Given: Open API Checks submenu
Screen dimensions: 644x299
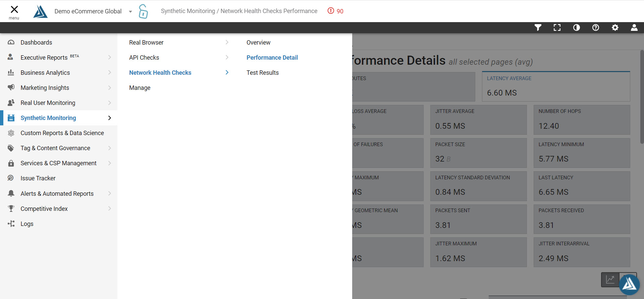Looking at the screenshot, I should (x=144, y=58).
